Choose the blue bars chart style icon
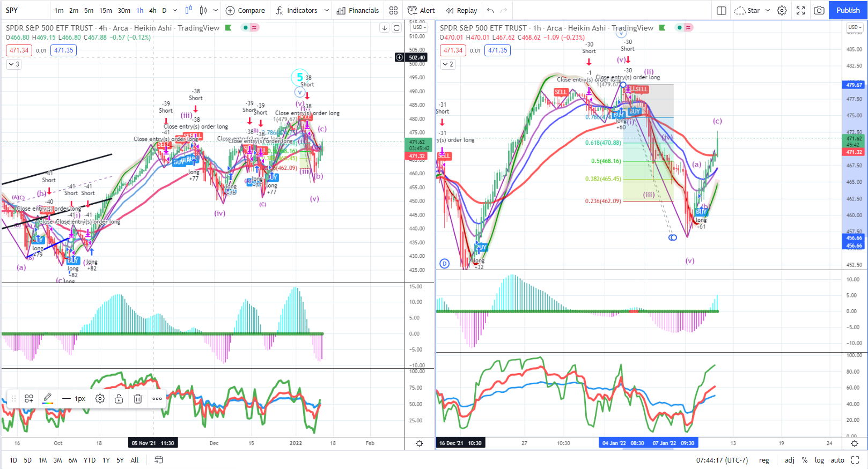Viewport: 868px width, 469px height. point(189,10)
